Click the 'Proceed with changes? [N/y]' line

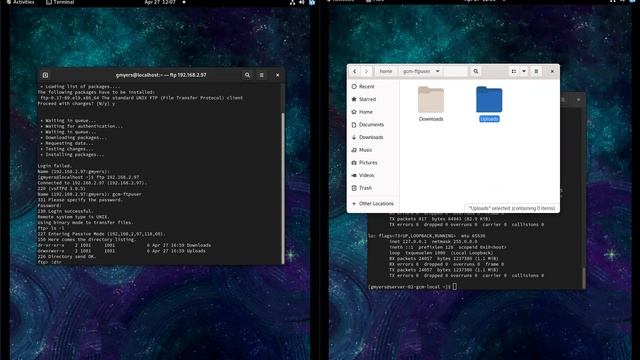[76, 104]
